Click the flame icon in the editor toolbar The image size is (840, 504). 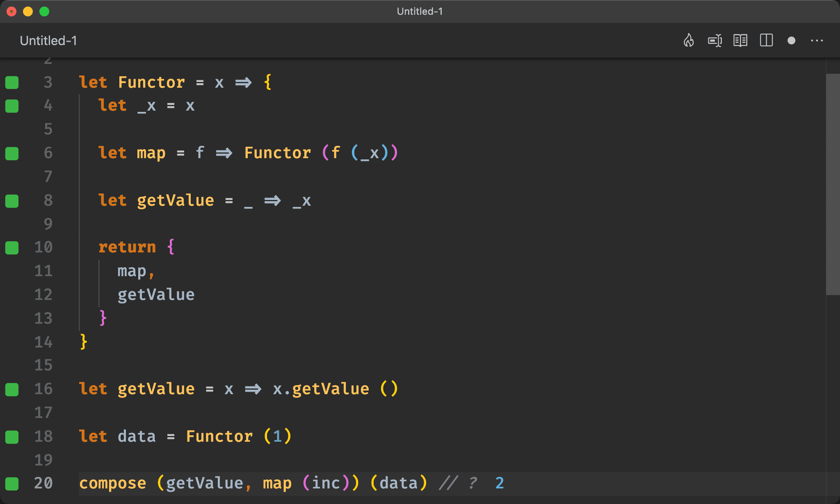pyautogui.click(x=689, y=41)
